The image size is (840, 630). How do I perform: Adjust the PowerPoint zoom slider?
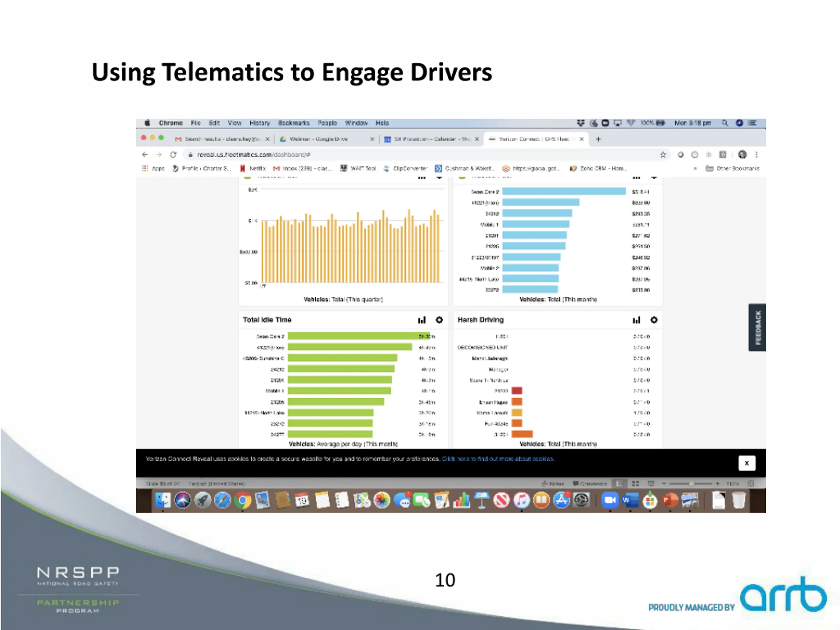pyautogui.click(x=691, y=483)
